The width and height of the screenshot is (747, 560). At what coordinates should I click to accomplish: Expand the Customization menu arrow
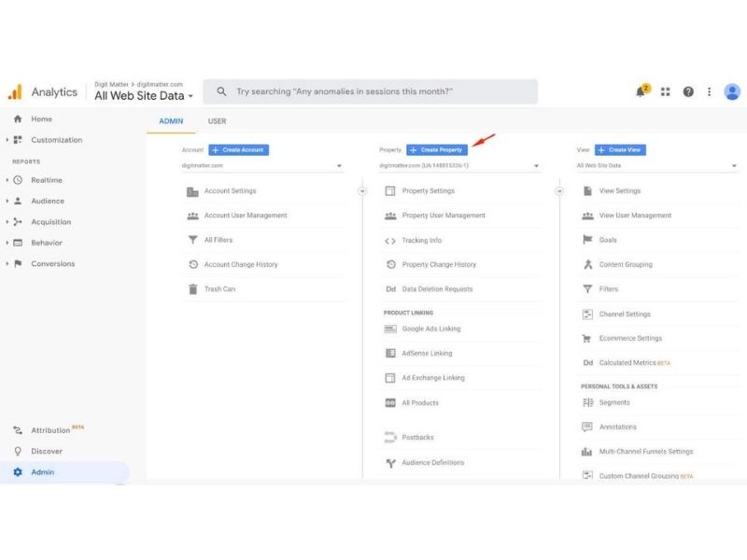point(7,139)
